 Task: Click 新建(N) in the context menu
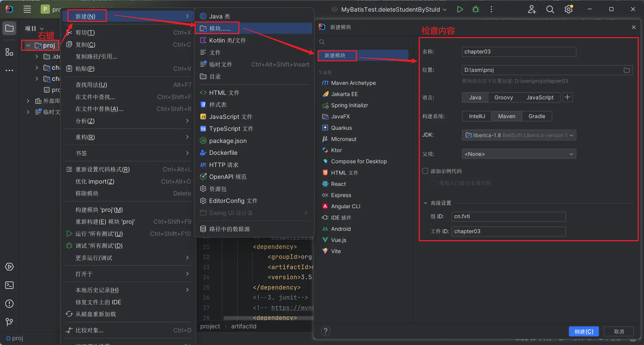[x=128, y=16]
